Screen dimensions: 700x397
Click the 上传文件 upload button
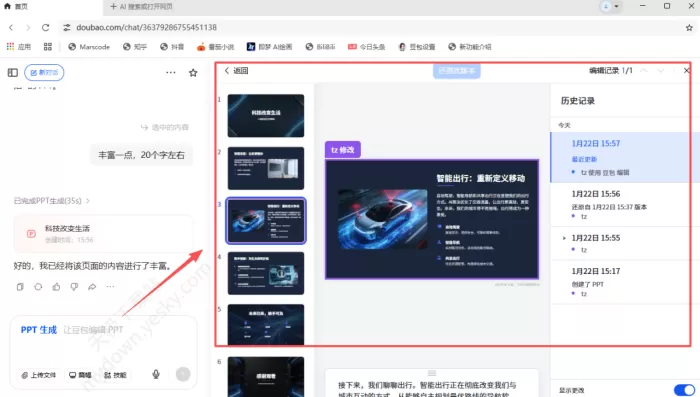click(x=39, y=375)
